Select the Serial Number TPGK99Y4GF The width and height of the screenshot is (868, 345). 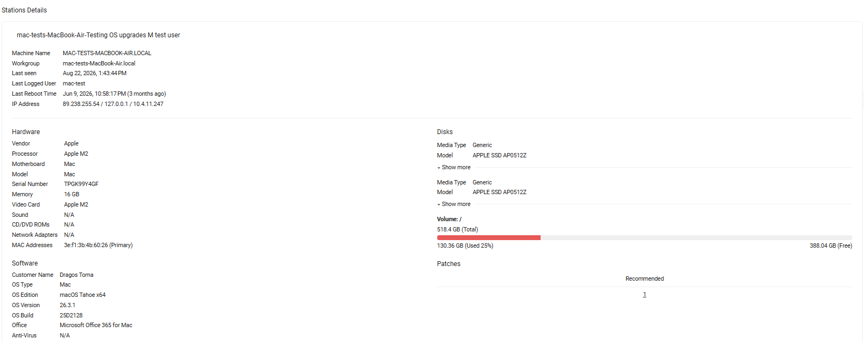[x=81, y=184]
